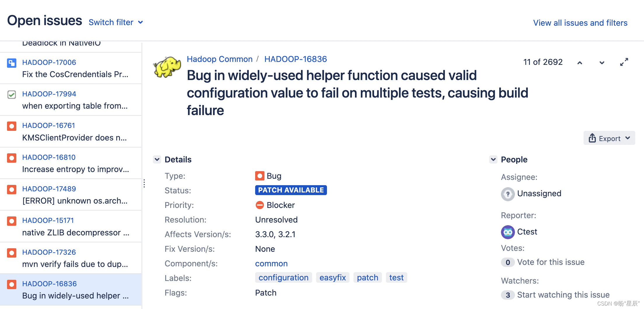Navigate to the next issue with down chevron

tap(602, 63)
